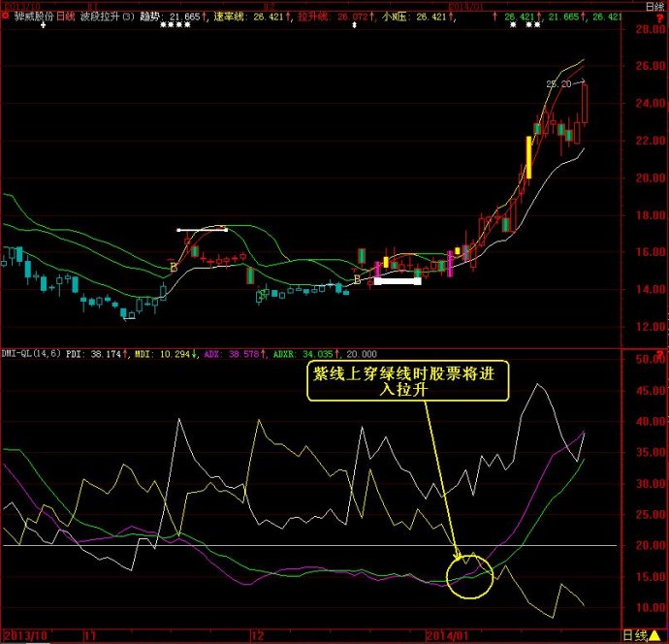Image resolution: width=669 pixels, height=644 pixels.
Task: Click the PDI: 38.174 value
Action: coord(93,354)
